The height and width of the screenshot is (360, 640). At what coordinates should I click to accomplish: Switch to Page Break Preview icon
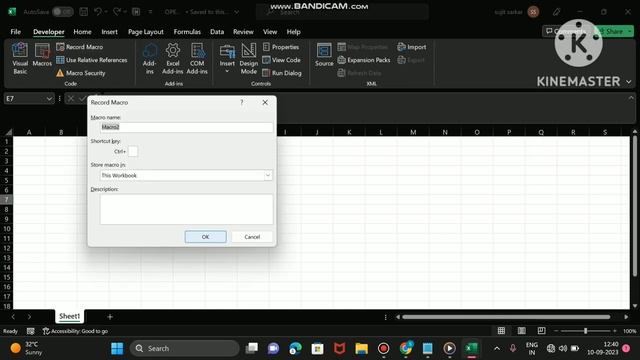coord(541,331)
